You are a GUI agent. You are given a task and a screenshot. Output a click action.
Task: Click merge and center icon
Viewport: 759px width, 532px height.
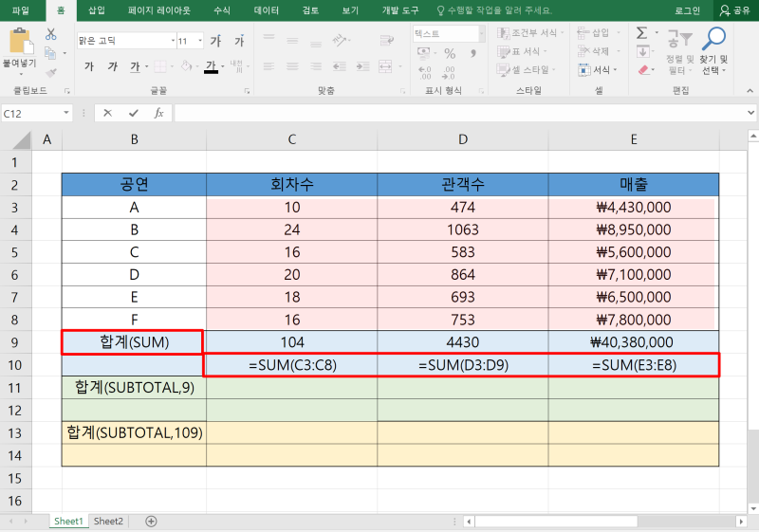point(385,66)
